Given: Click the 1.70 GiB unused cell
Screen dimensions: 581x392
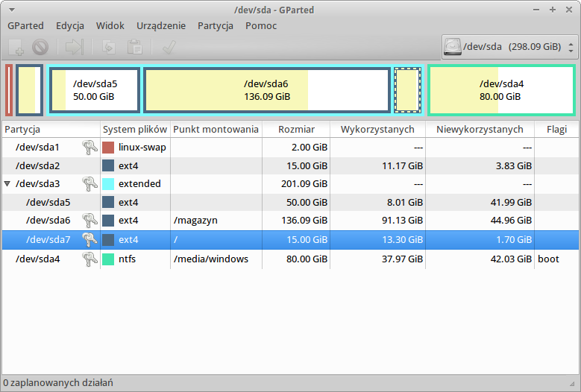Looking at the screenshot, I should click(x=480, y=239).
